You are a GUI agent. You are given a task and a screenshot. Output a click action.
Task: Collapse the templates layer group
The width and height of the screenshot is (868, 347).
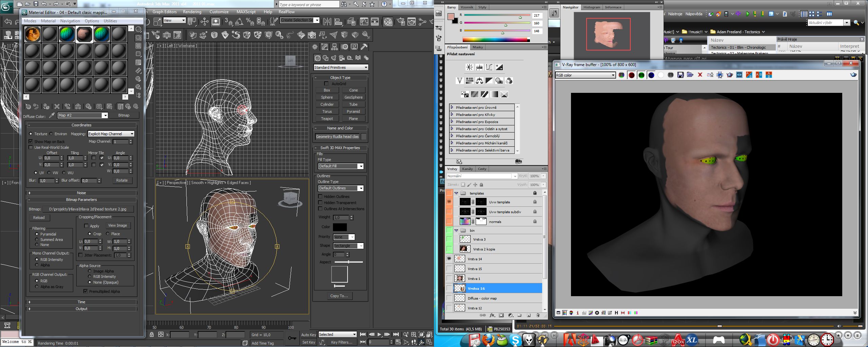456,193
